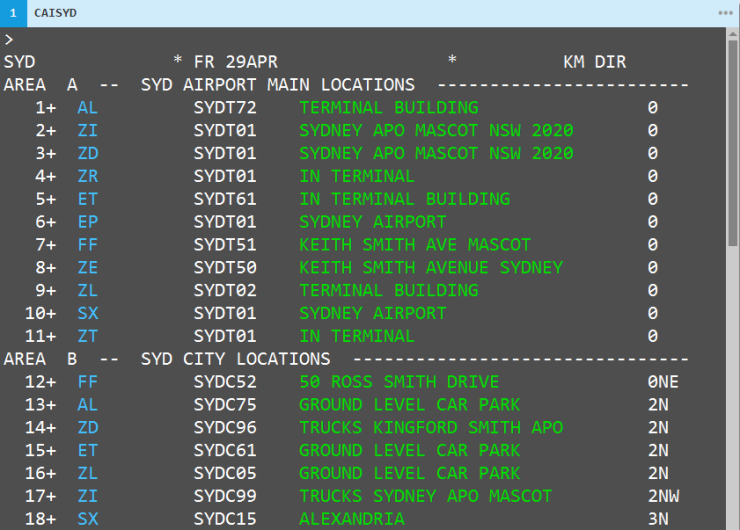740x530 pixels.
Task: Select line 9+ ZL vendor code
Action: pyautogui.click(x=88, y=290)
